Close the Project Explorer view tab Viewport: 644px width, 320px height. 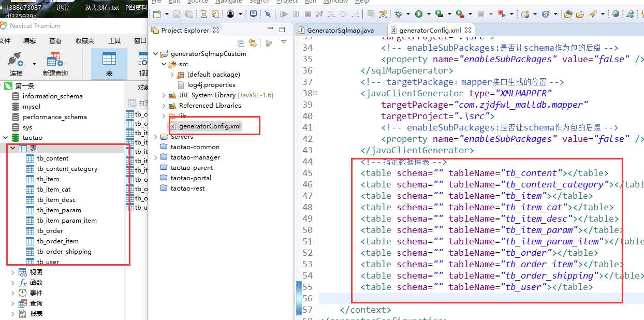coord(216,30)
